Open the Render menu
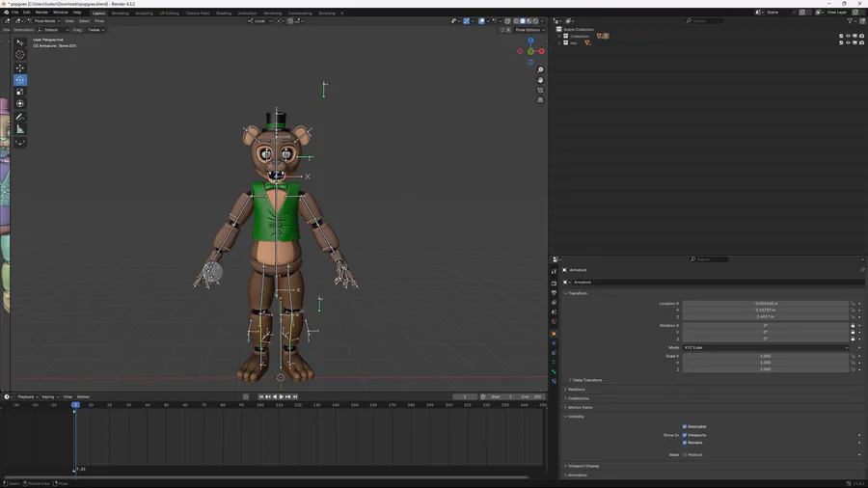This screenshot has width=868, height=488. click(x=41, y=13)
